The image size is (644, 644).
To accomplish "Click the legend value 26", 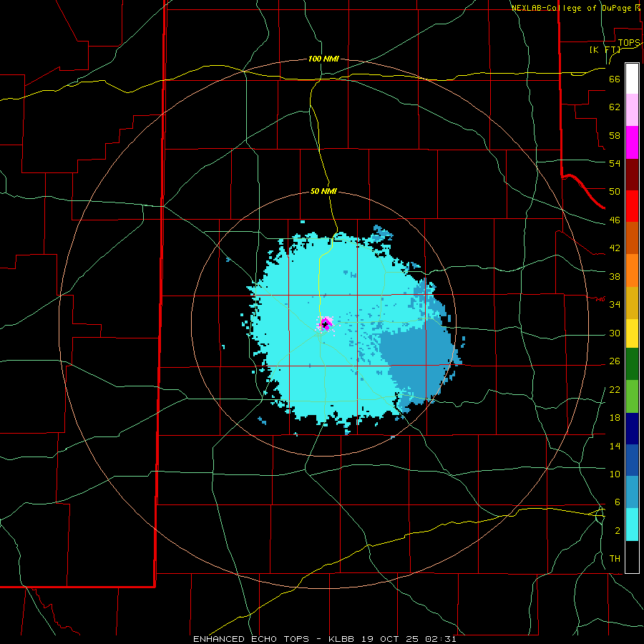I will 615,361.
